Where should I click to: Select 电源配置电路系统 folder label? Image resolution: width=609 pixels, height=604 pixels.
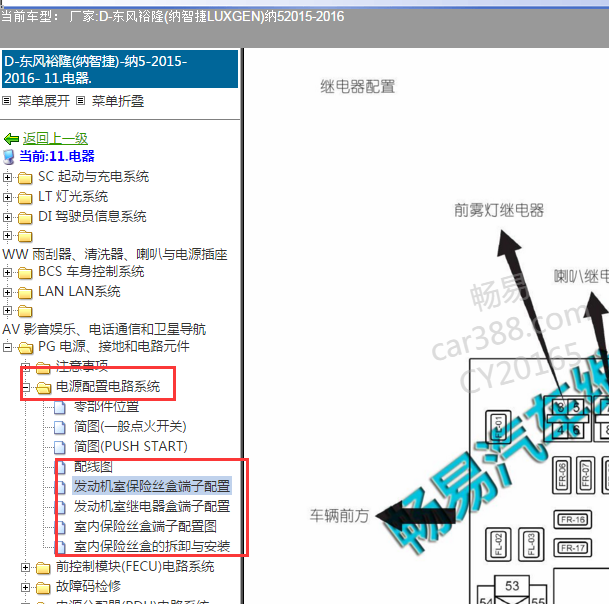108,386
